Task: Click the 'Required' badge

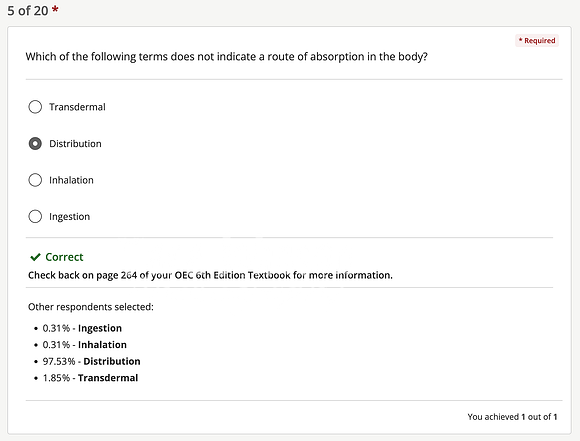Action: 537,41
